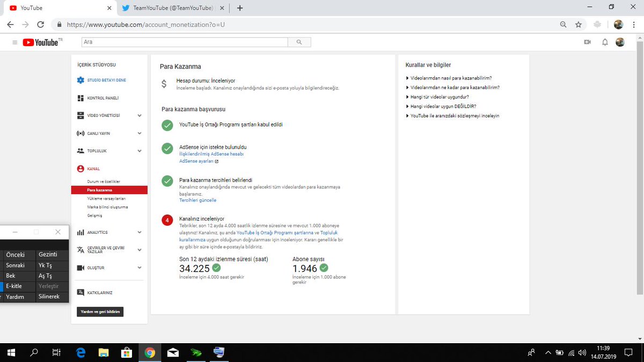Viewport: 644px width, 362px height.
Task: Expand 'Hangi tür videolar uygundur?'
Action: coord(438,97)
